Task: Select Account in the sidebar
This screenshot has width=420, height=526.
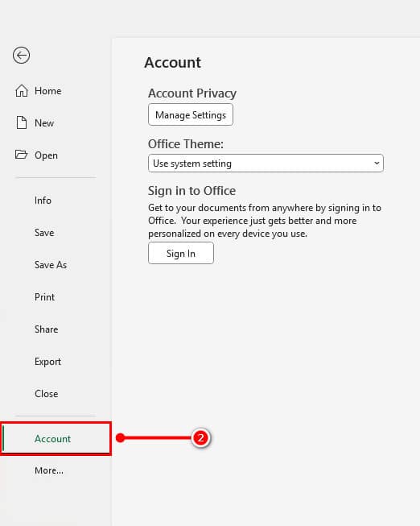Action: (x=56, y=438)
